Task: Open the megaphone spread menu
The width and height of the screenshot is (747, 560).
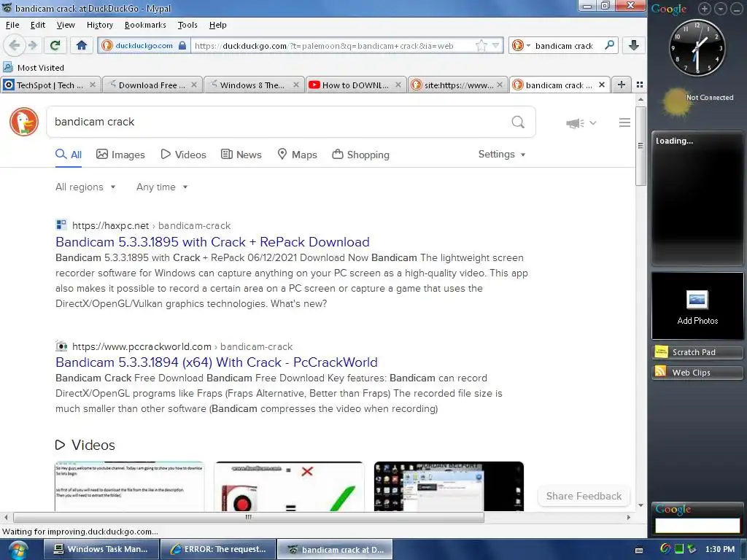Action: (581, 122)
